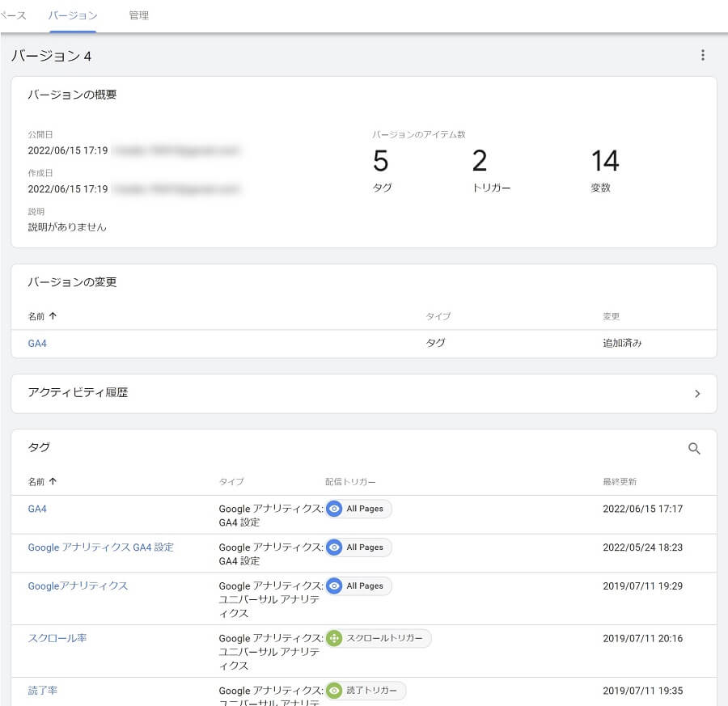Open the GA4 link in バージョンの変更
728x706 pixels.
point(37,343)
